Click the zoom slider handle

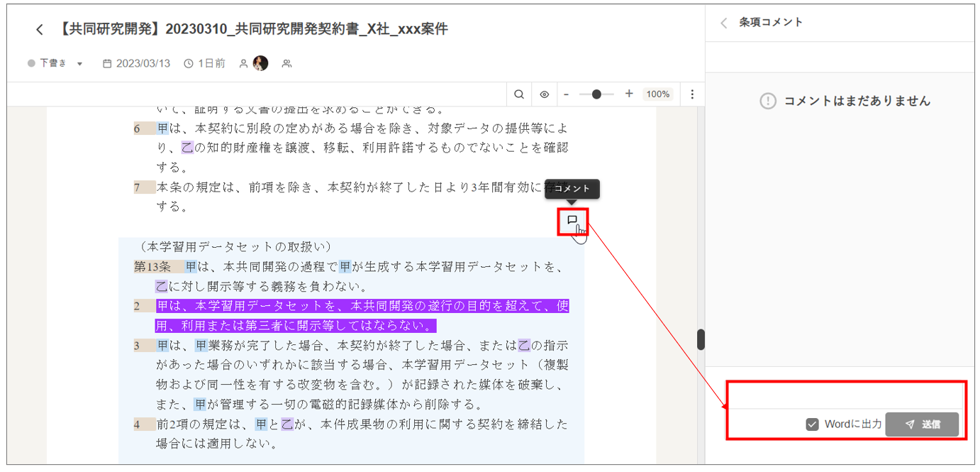597,94
